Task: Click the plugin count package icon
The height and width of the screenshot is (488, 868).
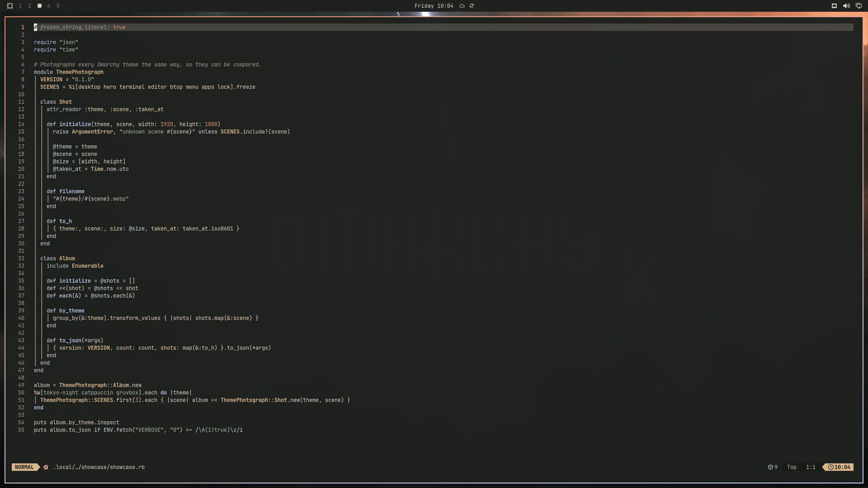Action: click(770, 467)
